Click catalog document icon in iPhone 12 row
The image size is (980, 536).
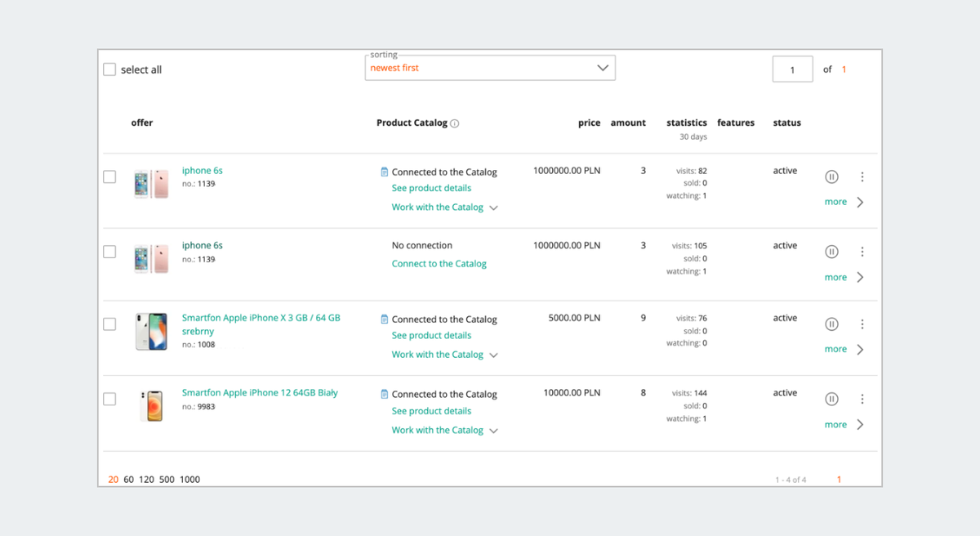pyautogui.click(x=385, y=394)
